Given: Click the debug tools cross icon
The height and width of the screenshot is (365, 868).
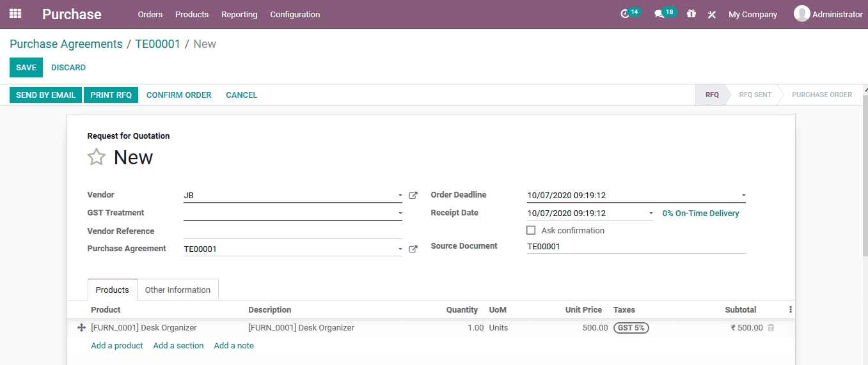Looking at the screenshot, I should click(x=711, y=14).
